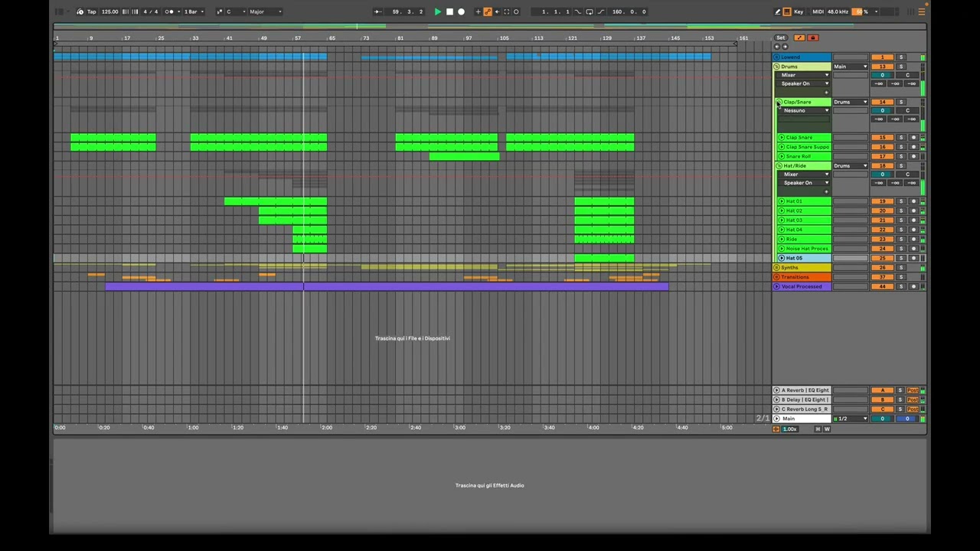Toggle Post on C Reverb Long return
The height and width of the screenshot is (551, 980).
913,409
